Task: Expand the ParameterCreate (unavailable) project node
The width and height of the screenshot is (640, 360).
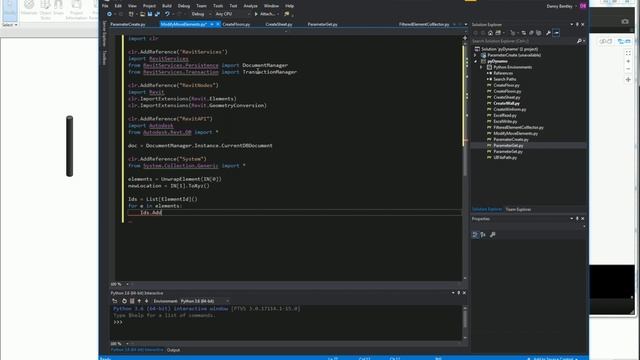Action: coord(476,55)
